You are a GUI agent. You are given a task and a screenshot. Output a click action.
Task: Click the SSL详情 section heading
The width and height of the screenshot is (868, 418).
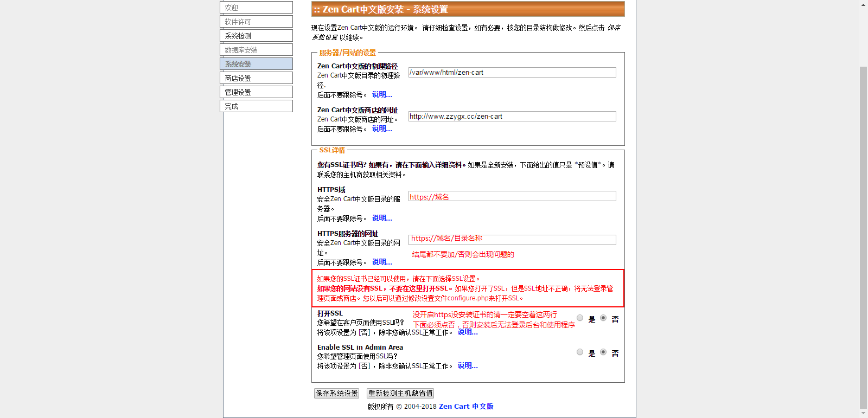pyautogui.click(x=332, y=150)
